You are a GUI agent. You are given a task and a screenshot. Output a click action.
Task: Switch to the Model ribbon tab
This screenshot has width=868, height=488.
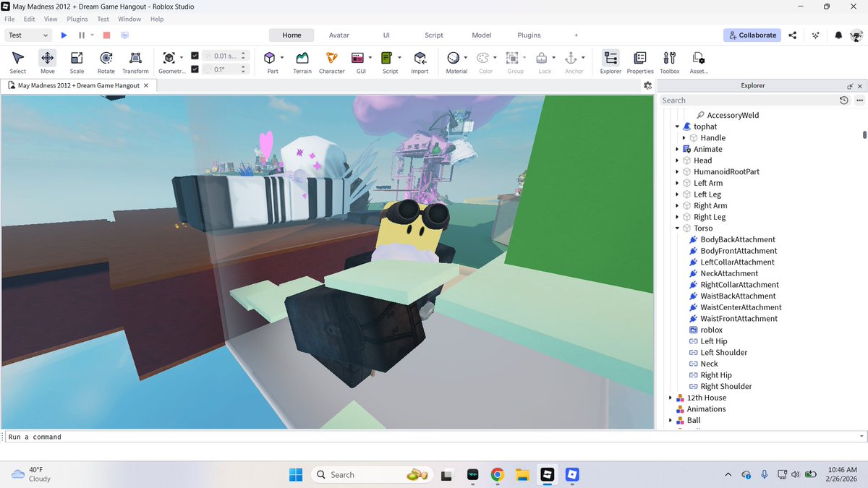point(482,35)
